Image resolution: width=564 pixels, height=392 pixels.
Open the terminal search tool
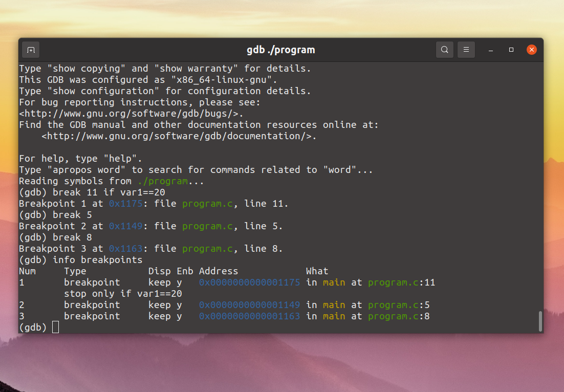coord(445,50)
